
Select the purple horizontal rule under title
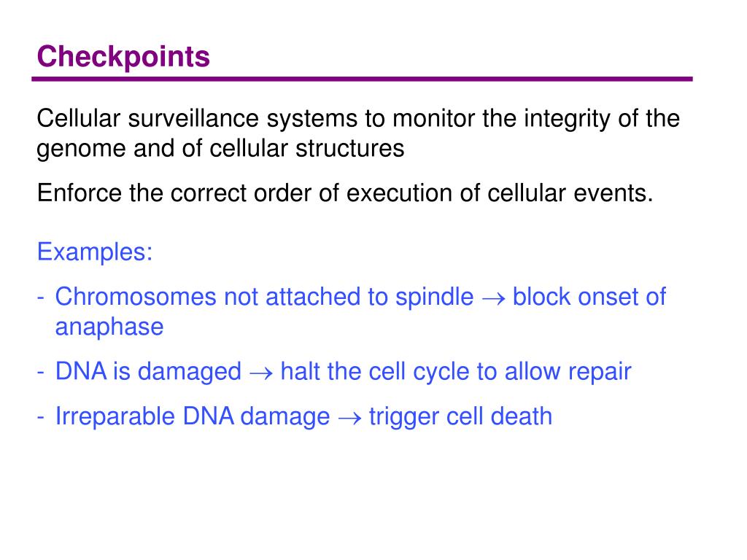(362, 79)
